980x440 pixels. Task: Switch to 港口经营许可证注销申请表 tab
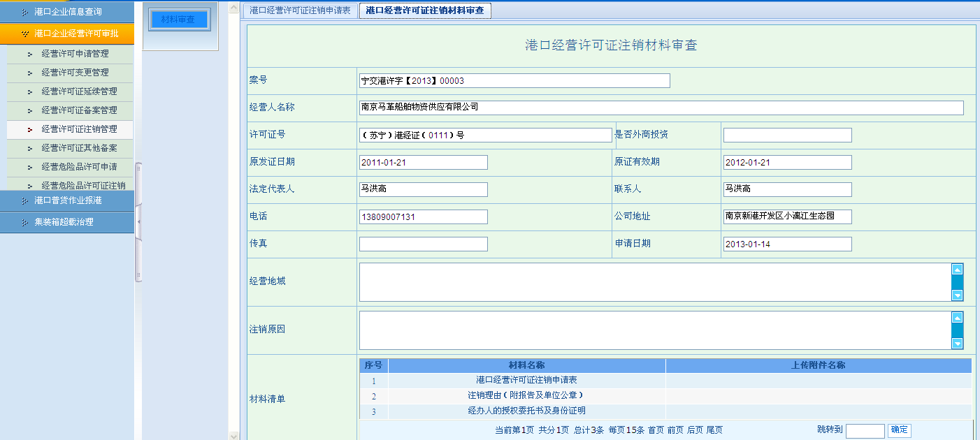pos(300,10)
